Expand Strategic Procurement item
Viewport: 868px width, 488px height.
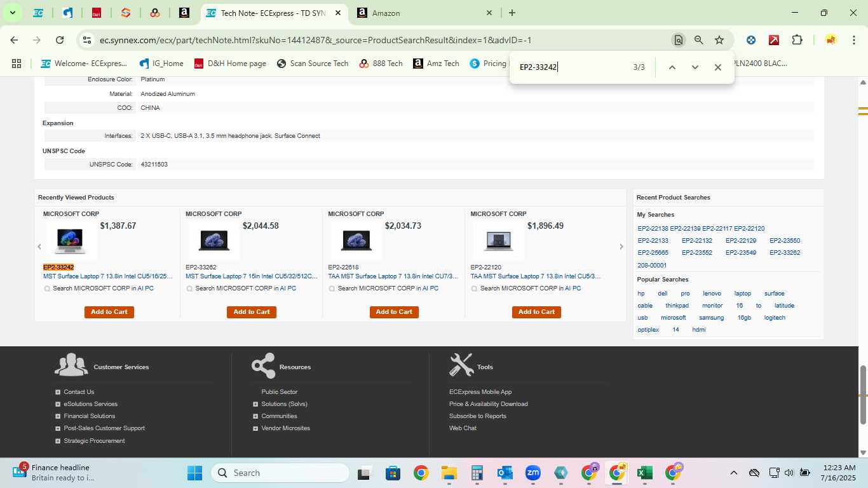58,441
